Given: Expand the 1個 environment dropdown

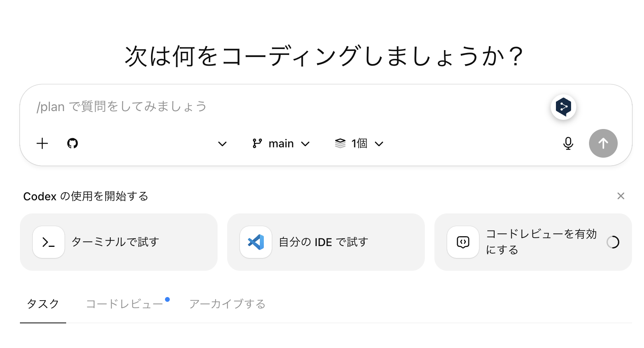Looking at the screenshot, I should (379, 144).
